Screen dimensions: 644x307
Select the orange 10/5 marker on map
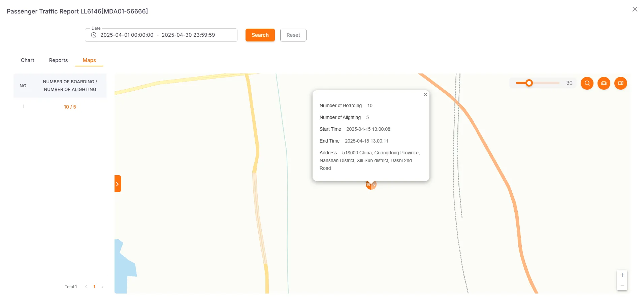(371, 184)
